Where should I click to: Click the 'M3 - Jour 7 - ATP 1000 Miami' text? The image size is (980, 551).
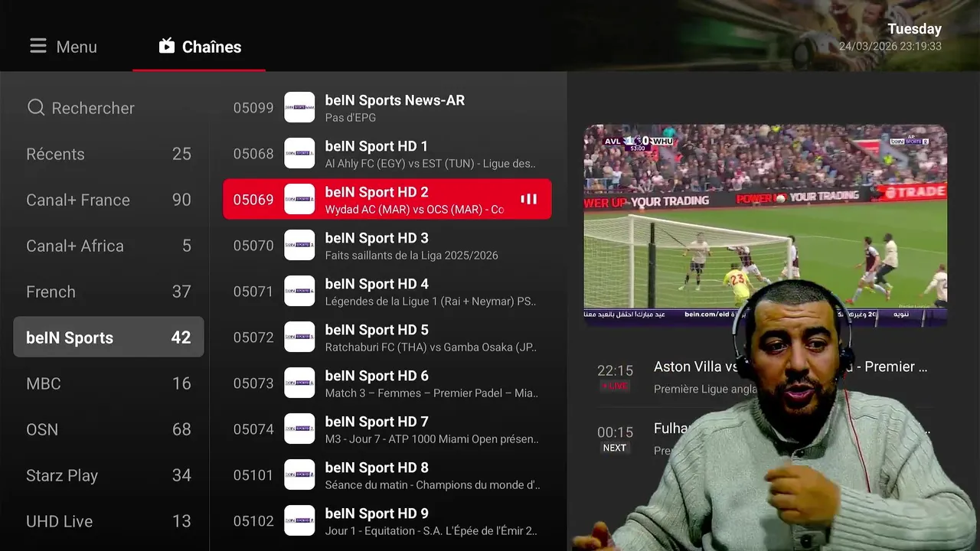(x=431, y=439)
